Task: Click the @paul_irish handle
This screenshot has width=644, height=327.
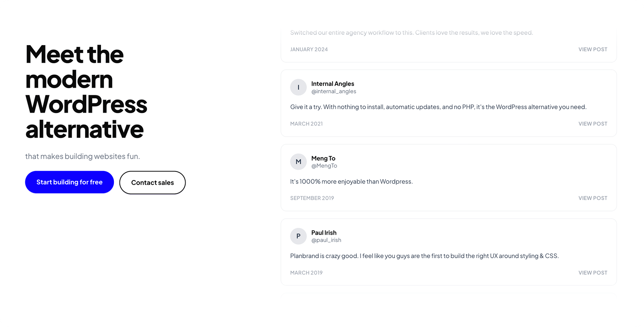Action: tap(326, 240)
